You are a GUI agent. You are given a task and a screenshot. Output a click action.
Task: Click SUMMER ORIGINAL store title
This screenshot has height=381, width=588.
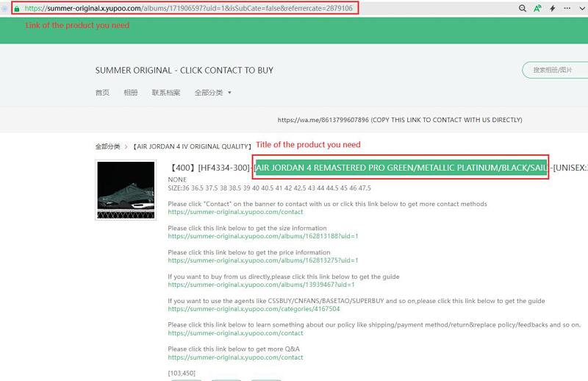(x=184, y=70)
